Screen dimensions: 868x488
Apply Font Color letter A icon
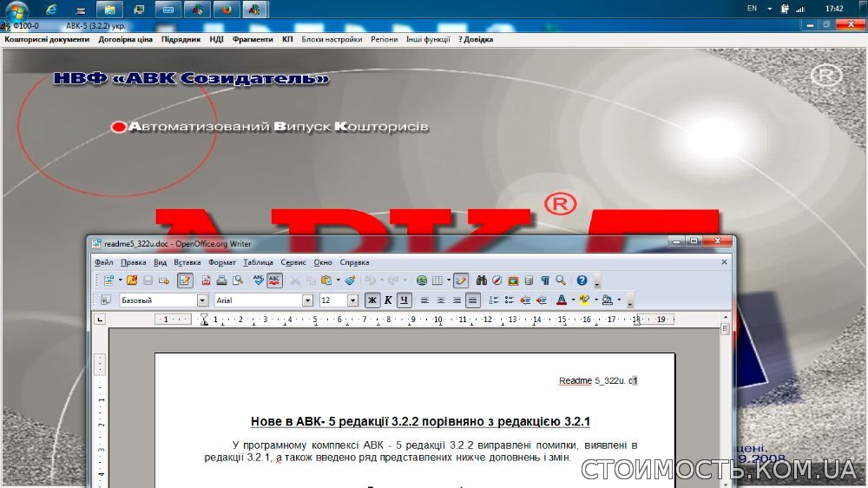562,300
